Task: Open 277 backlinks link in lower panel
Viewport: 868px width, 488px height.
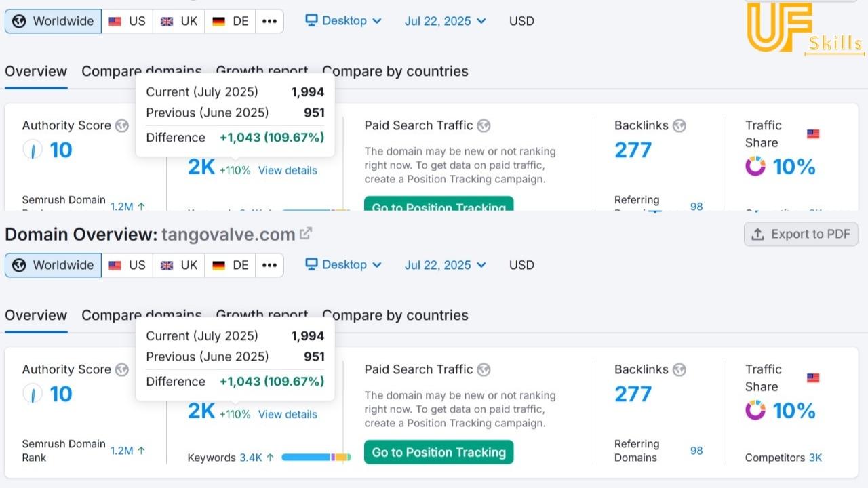Action: pos(633,394)
